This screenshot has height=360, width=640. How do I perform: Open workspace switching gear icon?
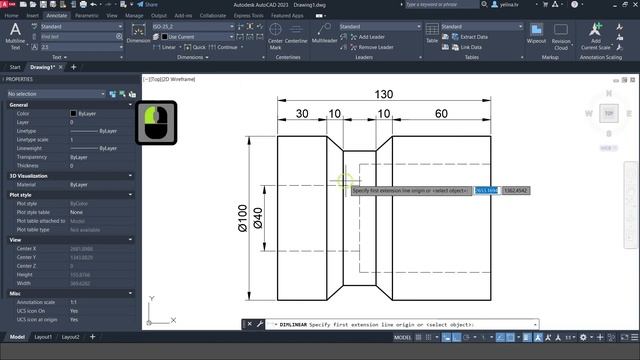583,337
